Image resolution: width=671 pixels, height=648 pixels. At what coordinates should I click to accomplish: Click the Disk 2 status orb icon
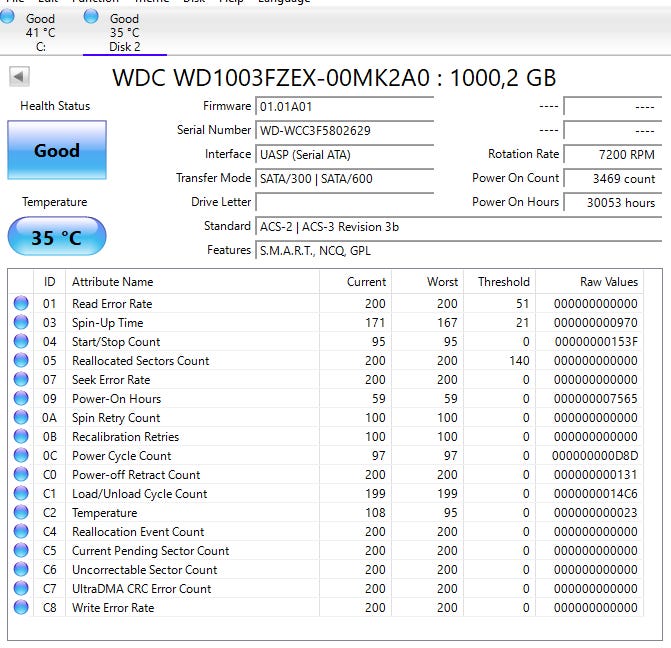(91, 16)
